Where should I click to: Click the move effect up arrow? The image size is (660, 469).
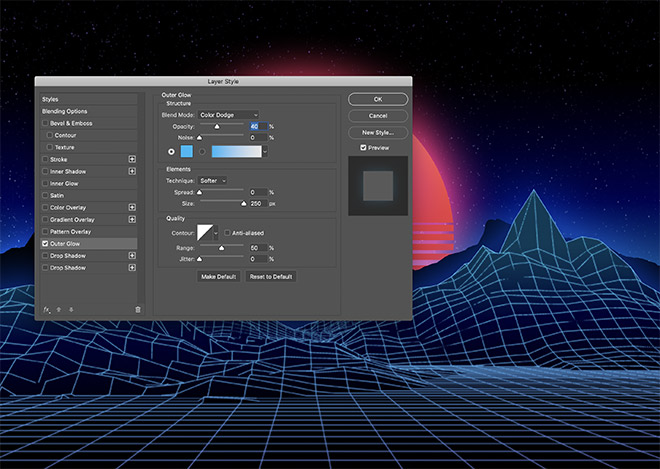60,310
